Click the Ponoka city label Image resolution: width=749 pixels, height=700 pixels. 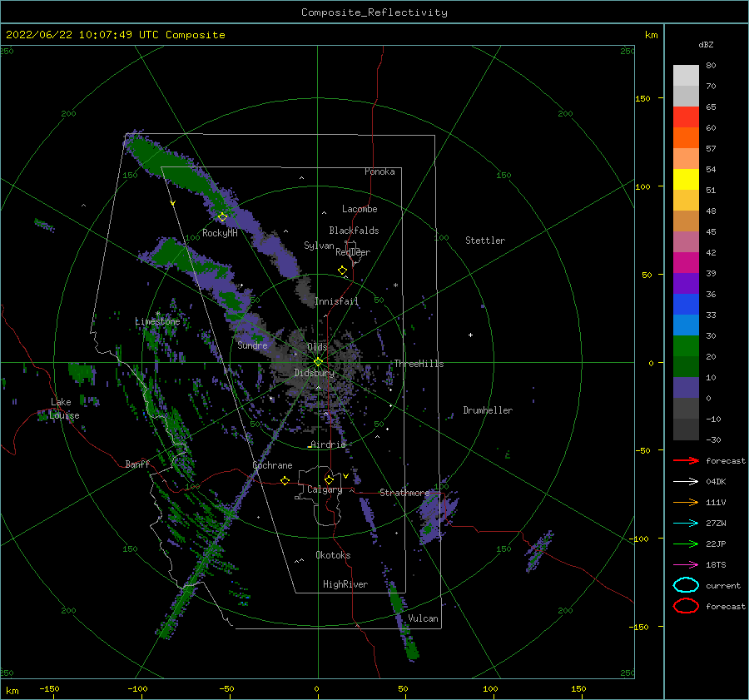(379, 171)
